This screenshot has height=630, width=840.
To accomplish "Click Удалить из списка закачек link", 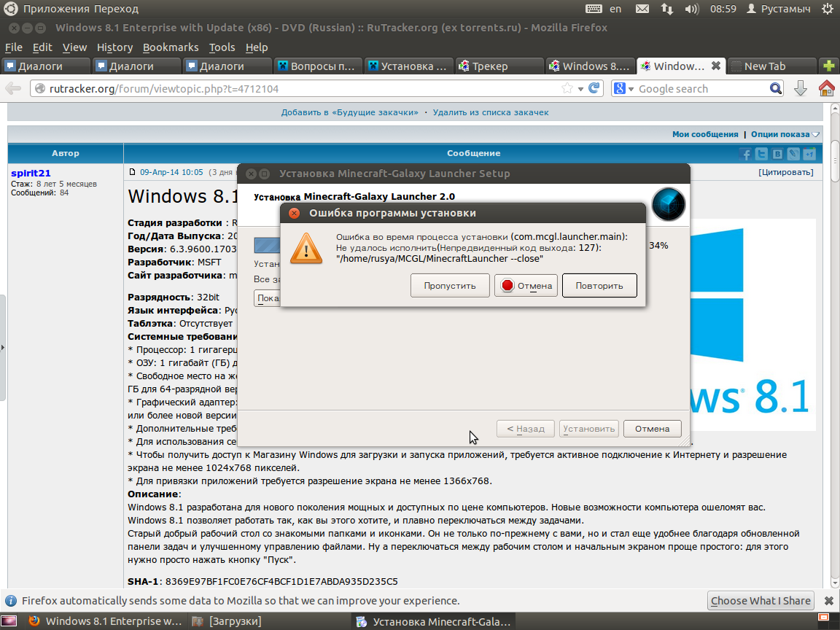I will tap(491, 112).
